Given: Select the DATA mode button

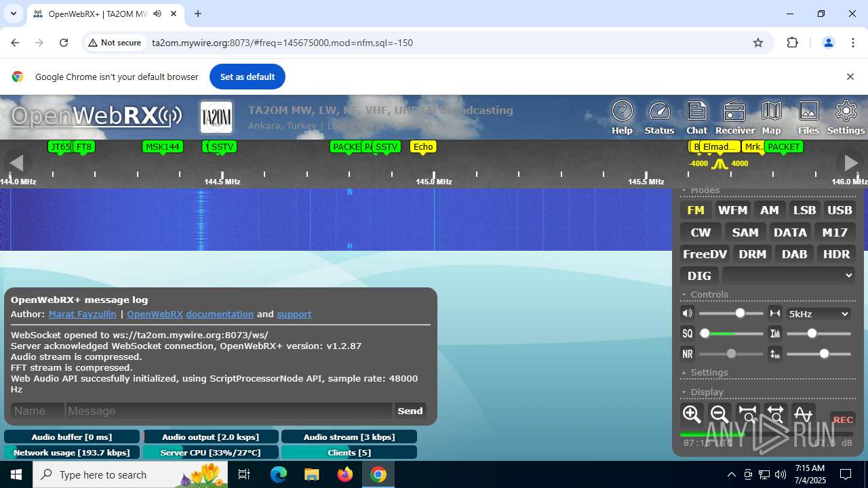Looking at the screenshot, I should point(790,232).
